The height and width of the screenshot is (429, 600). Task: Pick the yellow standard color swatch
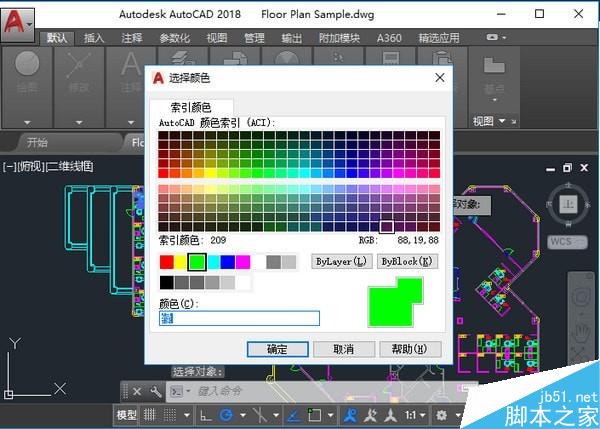click(180, 262)
